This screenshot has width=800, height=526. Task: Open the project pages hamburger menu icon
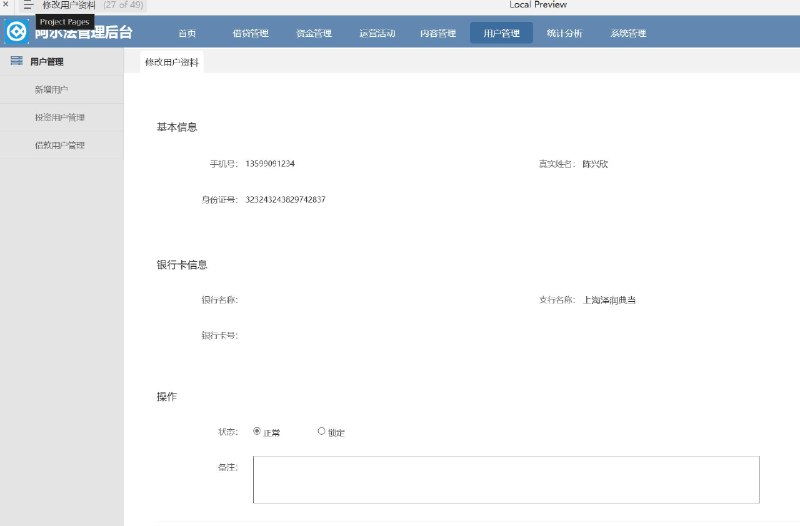(28, 5)
